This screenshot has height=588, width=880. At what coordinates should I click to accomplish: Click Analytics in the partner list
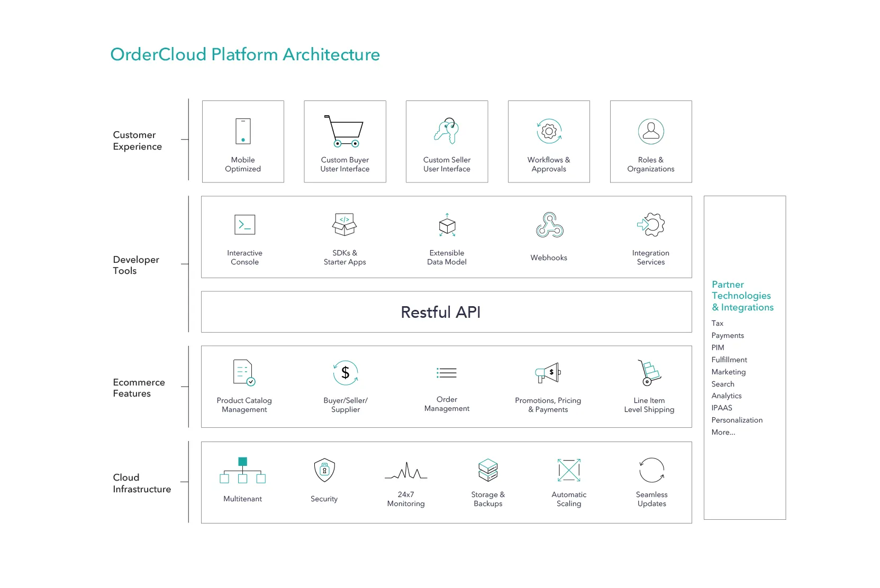click(x=727, y=396)
